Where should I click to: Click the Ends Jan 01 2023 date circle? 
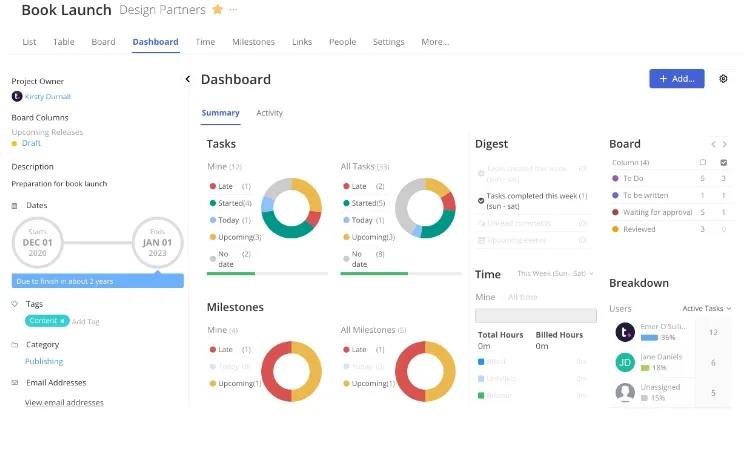tap(158, 243)
